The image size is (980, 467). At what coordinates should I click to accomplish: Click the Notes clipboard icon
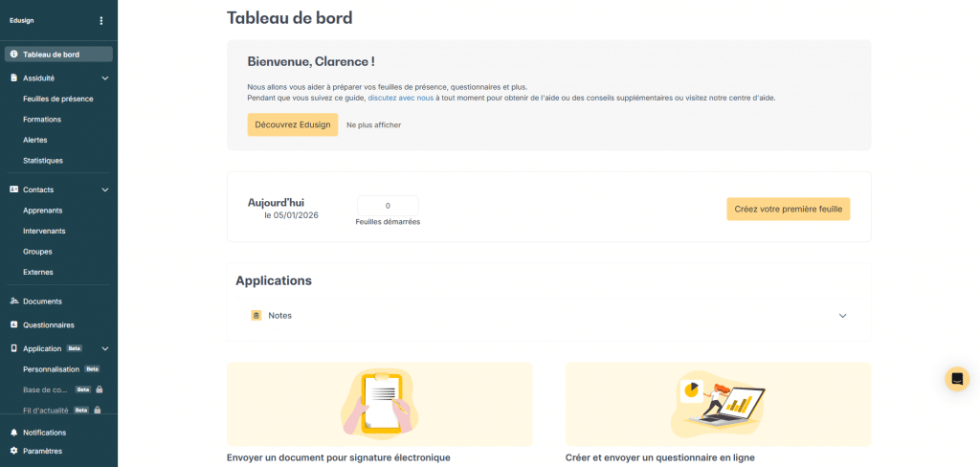pos(256,316)
